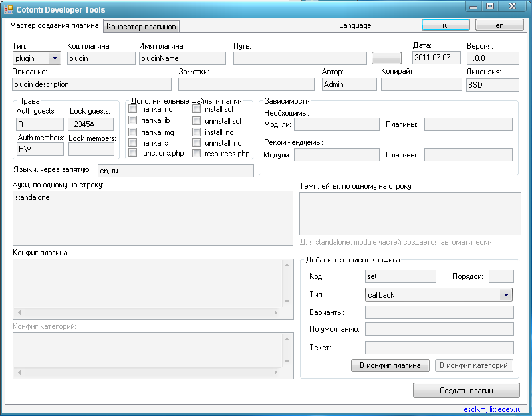Check the resources.php checkbox

196,154
